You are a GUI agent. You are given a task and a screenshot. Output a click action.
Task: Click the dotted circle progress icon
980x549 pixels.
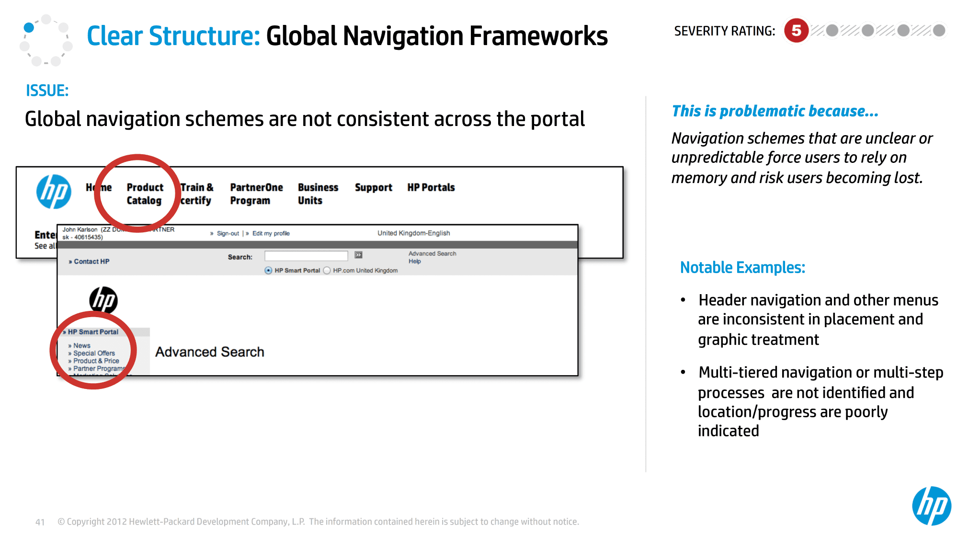(x=46, y=40)
